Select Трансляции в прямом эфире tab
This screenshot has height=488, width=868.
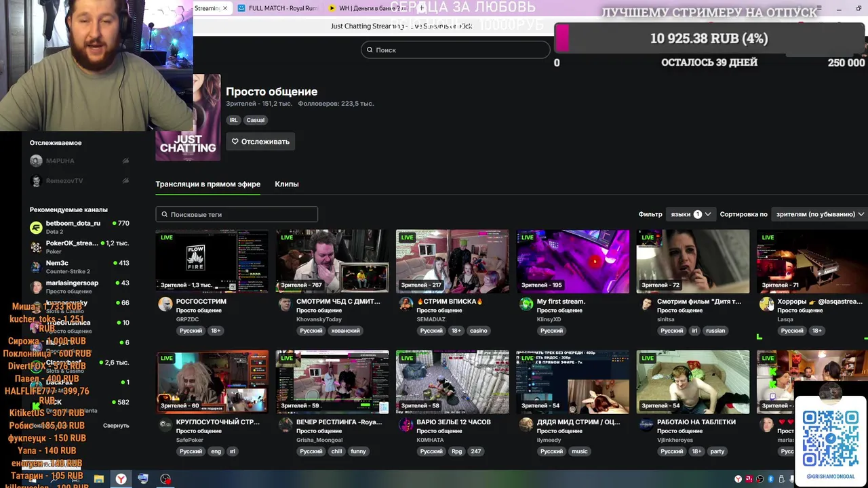tap(208, 184)
